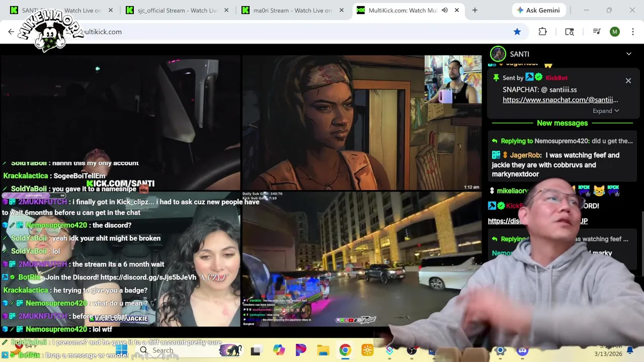This screenshot has width=644, height=362.
Task: Toggle the bookmark star for this page
Action: coord(517,32)
